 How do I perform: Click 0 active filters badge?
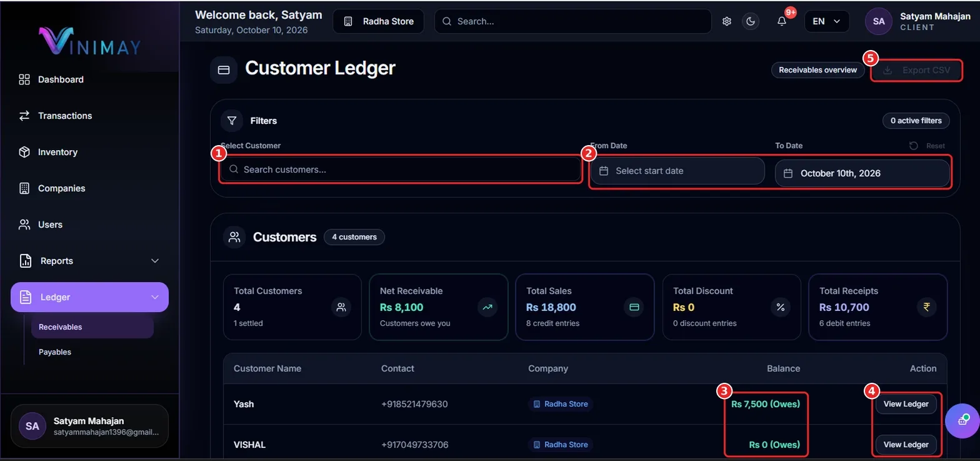click(916, 120)
